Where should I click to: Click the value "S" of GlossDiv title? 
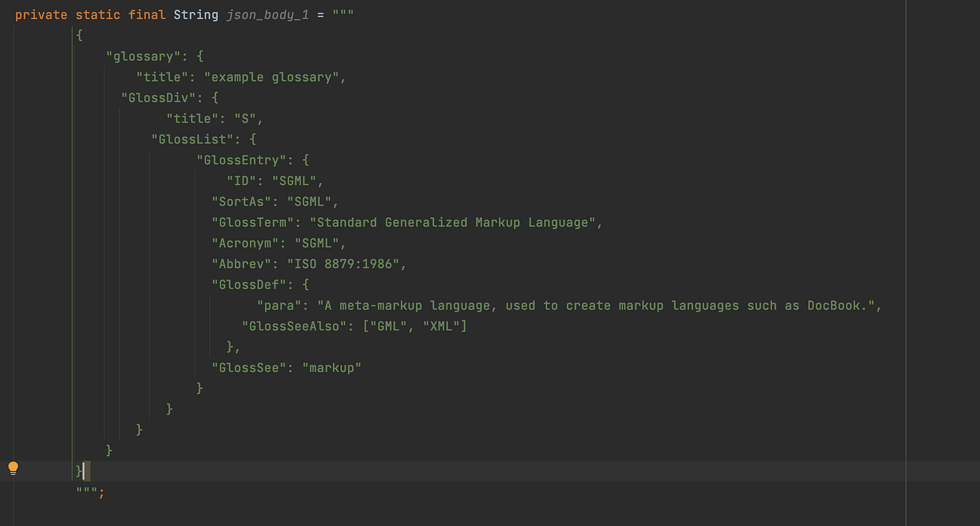pos(245,118)
